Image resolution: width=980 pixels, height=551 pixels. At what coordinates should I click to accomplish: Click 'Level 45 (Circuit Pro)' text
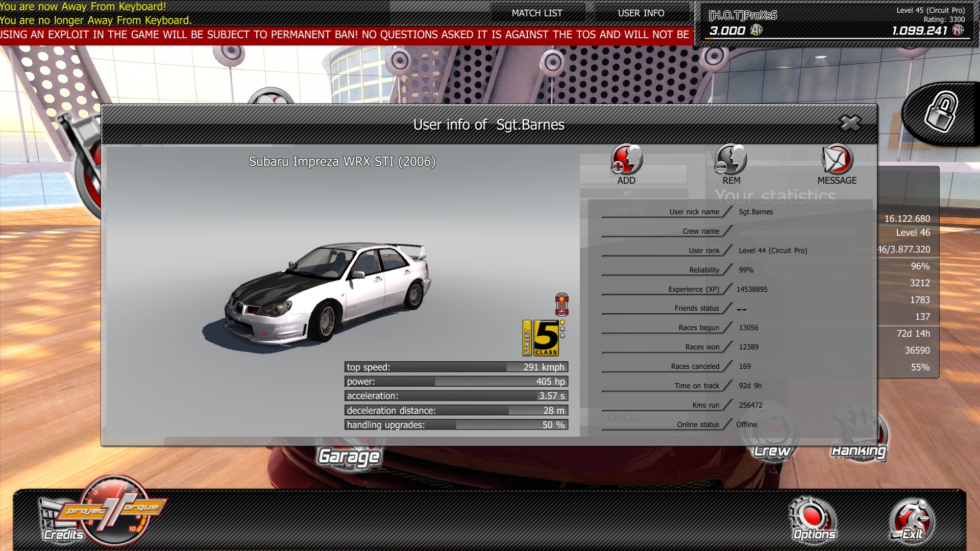pyautogui.click(x=930, y=10)
